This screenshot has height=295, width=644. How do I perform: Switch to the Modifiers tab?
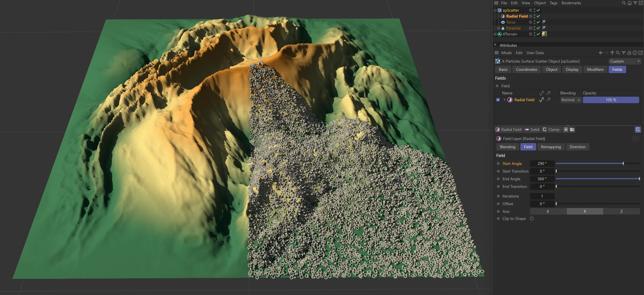(595, 69)
